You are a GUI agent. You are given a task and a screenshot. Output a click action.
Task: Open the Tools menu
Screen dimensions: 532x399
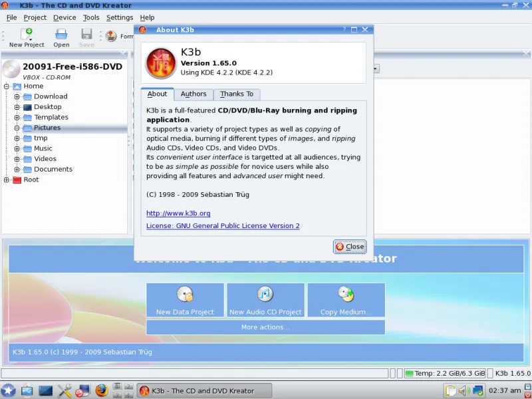click(91, 17)
